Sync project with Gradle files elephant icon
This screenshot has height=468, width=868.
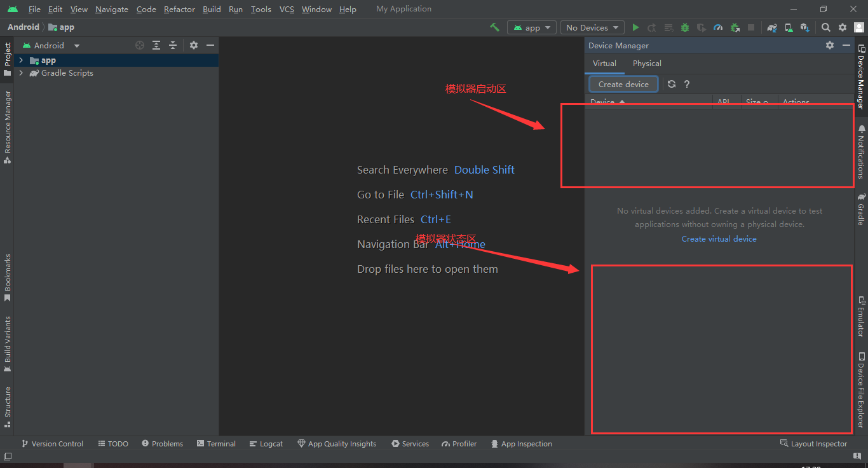pos(772,27)
